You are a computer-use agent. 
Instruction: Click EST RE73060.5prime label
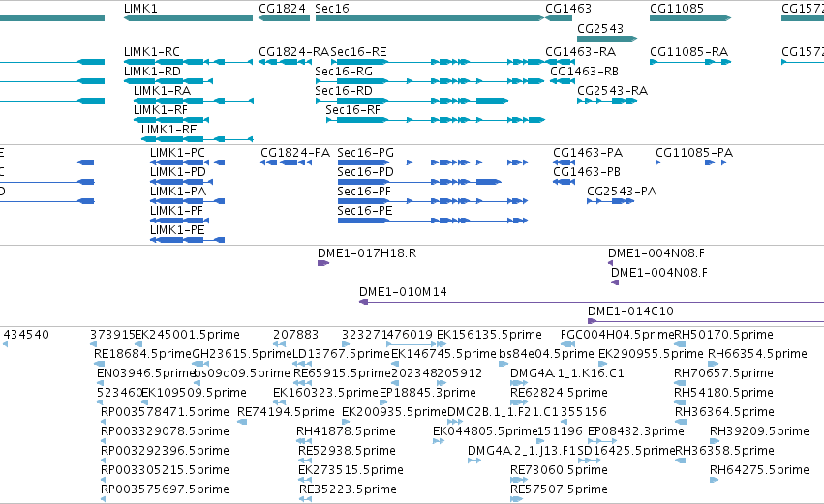pyautogui.click(x=559, y=470)
